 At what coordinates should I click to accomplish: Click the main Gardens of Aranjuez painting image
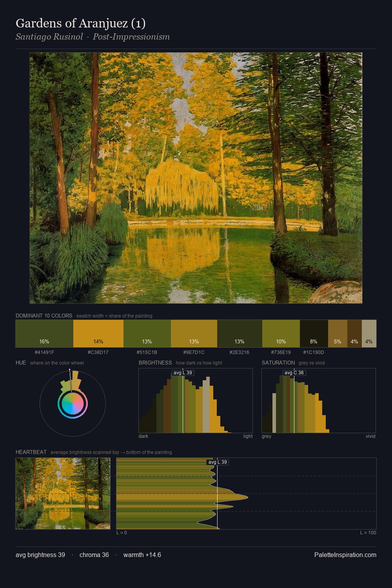[x=196, y=178]
